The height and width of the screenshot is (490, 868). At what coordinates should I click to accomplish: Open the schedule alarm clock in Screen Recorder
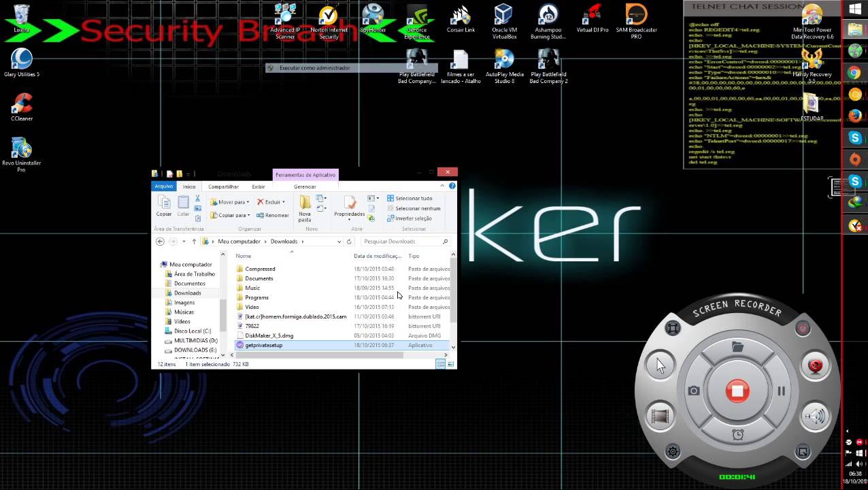pyautogui.click(x=737, y=434)
